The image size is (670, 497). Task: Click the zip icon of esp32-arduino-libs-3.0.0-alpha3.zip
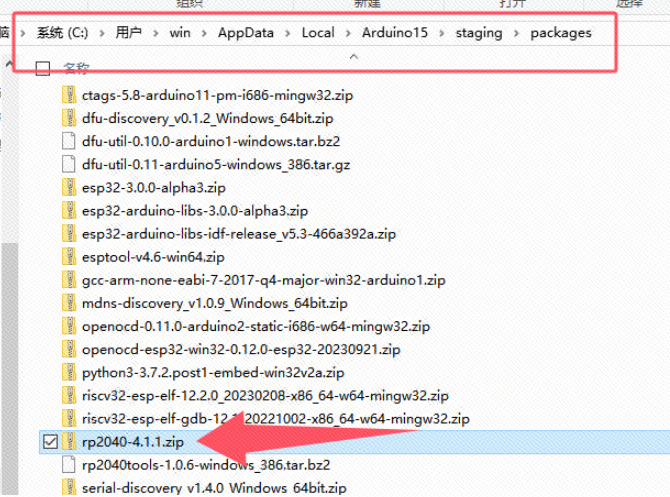69,210
